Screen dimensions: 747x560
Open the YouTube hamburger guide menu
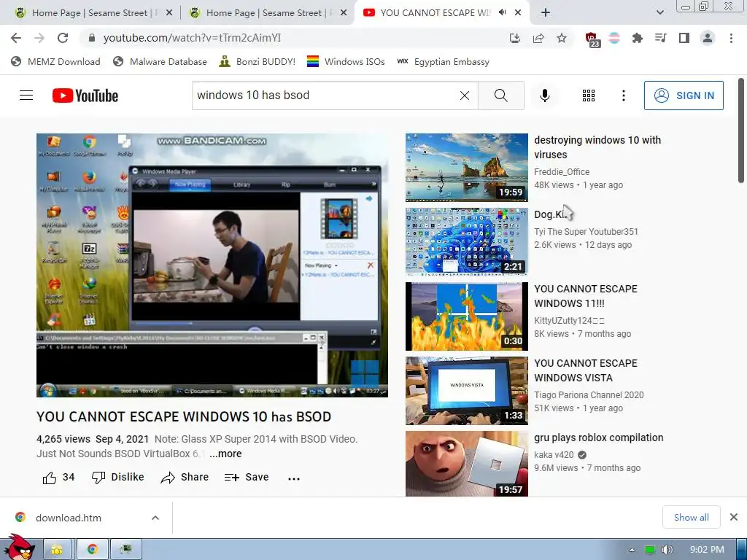tap(26, 96)
